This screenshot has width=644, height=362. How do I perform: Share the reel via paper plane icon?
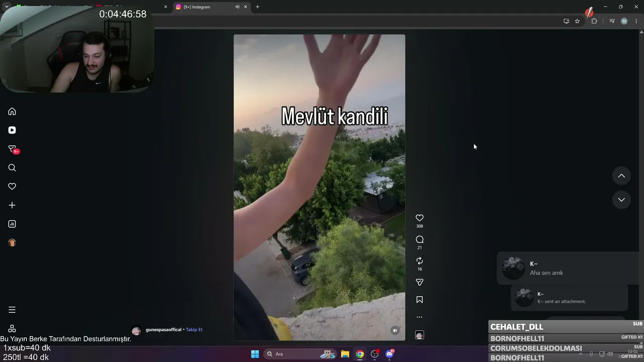pos(420,282)
